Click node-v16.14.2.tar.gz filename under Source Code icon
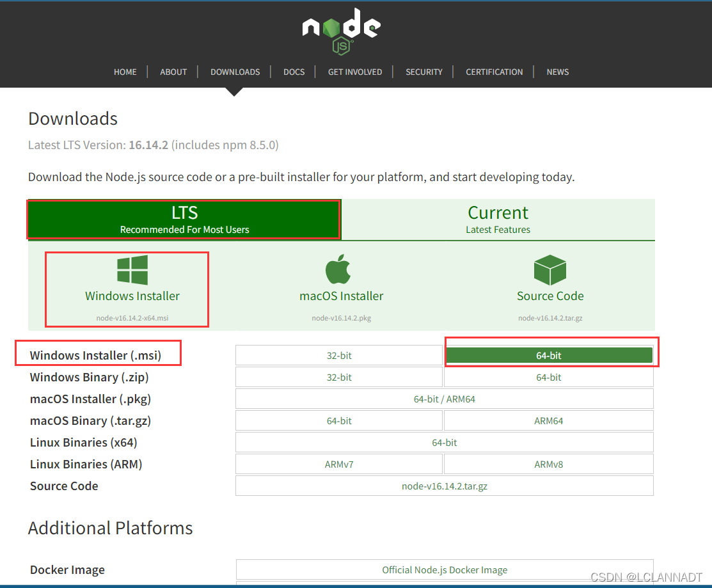Screen dimensions: 712x588 click(550, 318)
